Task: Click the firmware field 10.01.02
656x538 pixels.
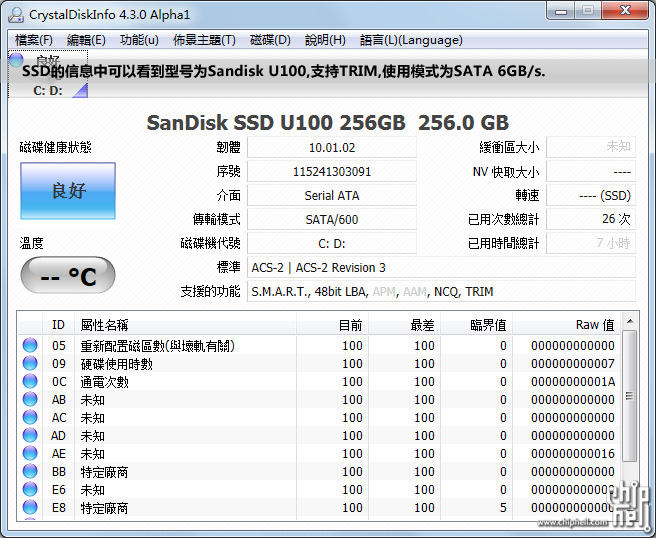Action: tap(332, 148)
